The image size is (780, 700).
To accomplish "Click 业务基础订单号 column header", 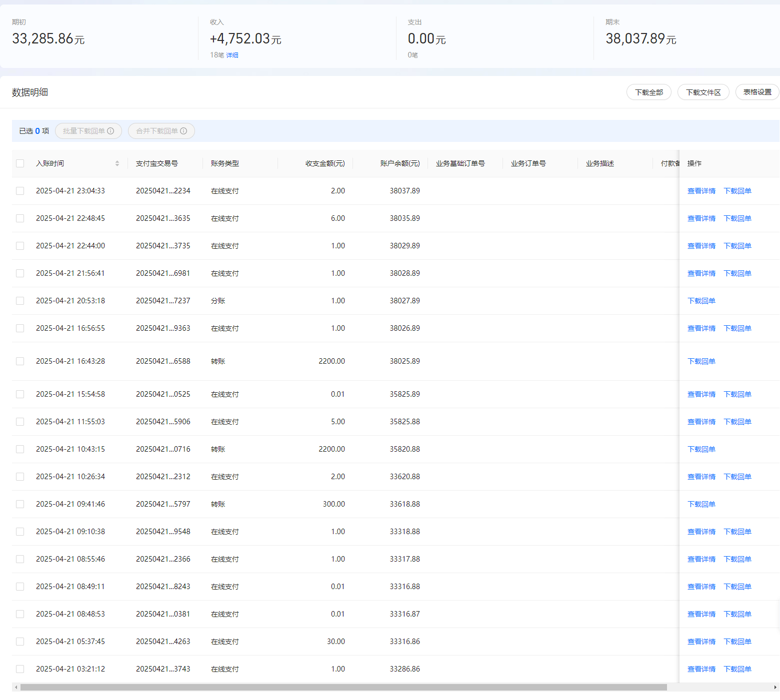I will (x=460, y=163).
